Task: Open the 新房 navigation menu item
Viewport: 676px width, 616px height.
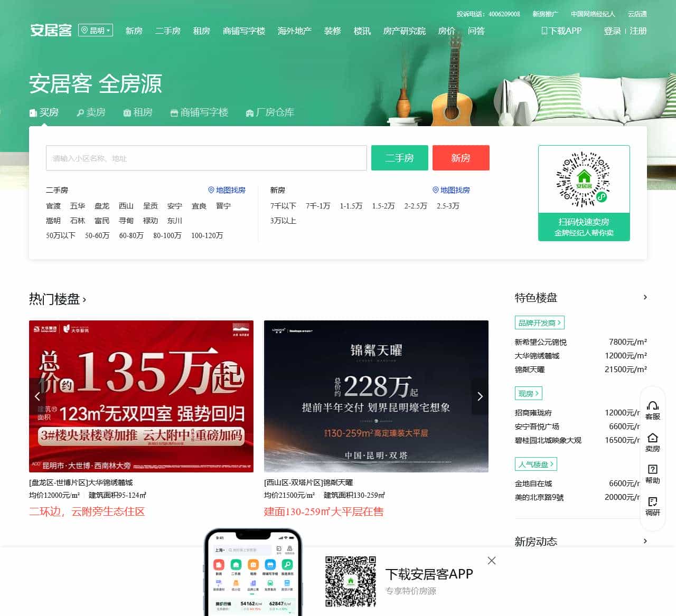Action: point(134,31)
